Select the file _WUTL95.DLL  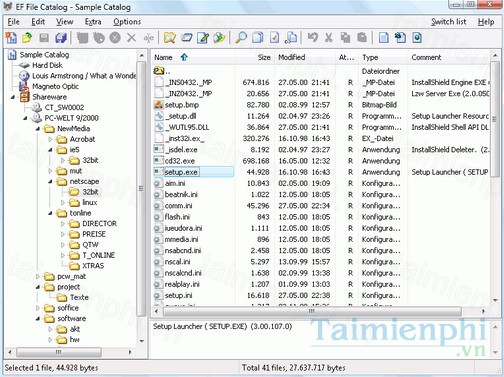(187, 127)
